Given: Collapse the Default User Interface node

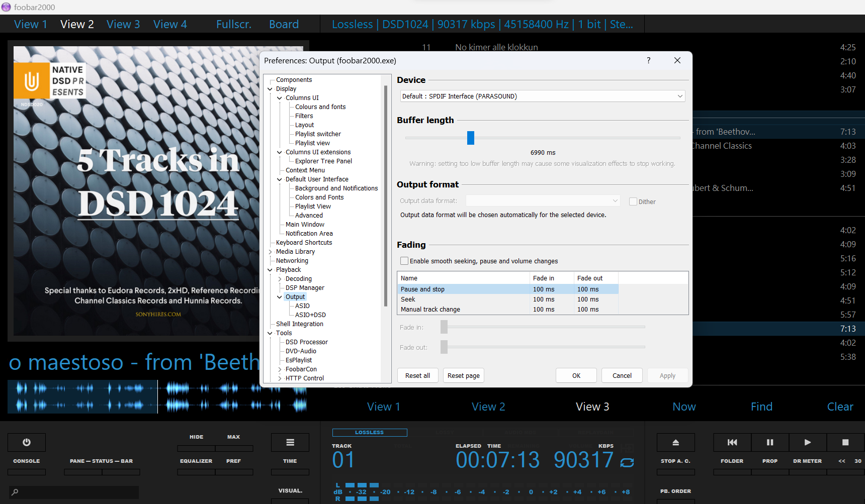Looking at the screenshot, I should pyautogui.click(x=280, y=179).
